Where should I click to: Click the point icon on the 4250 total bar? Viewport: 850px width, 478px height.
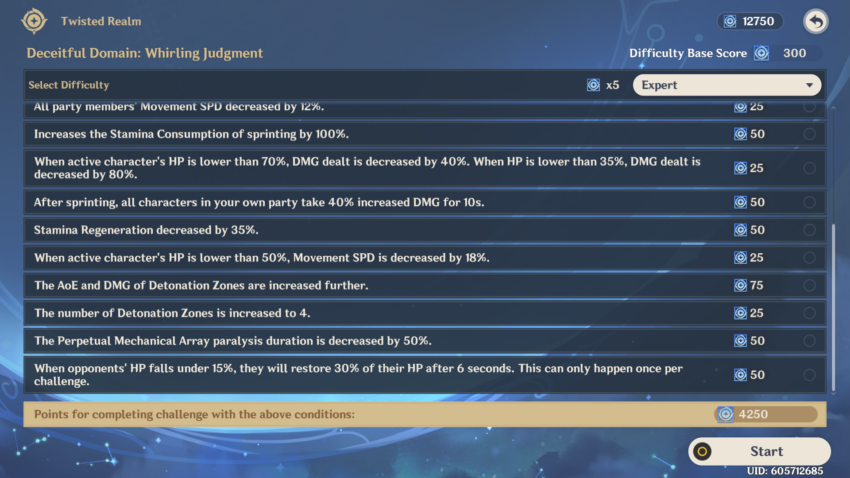tap(724, 414)
